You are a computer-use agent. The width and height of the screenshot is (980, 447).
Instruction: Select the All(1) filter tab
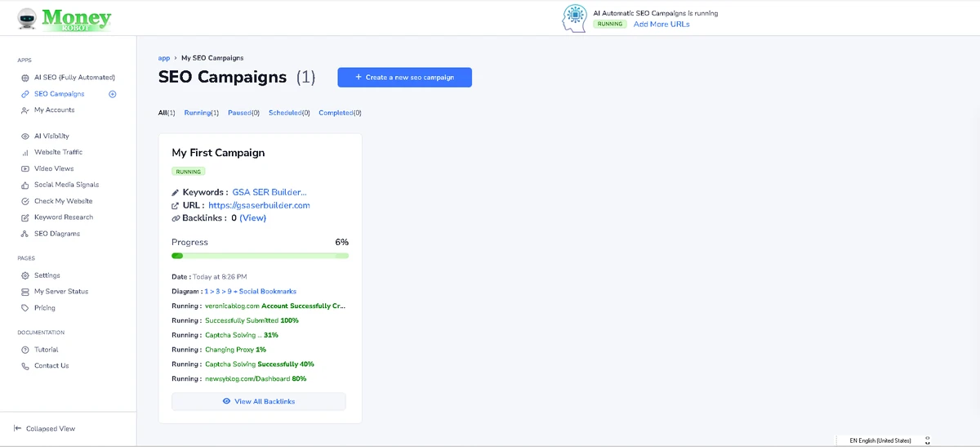tap(167, 113)
